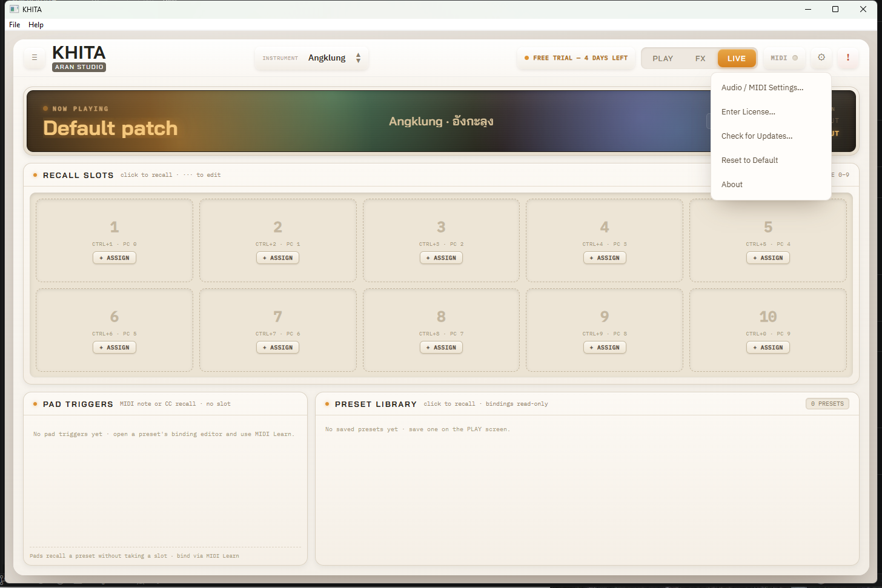Choose Audio / MIDI Settings...
Viewport: 882px width, 588px height.
[771, 88]
